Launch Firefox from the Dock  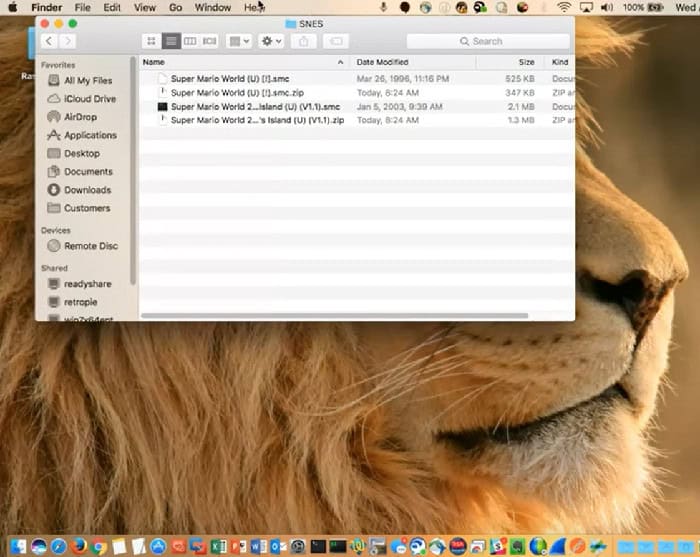(79, 546)
